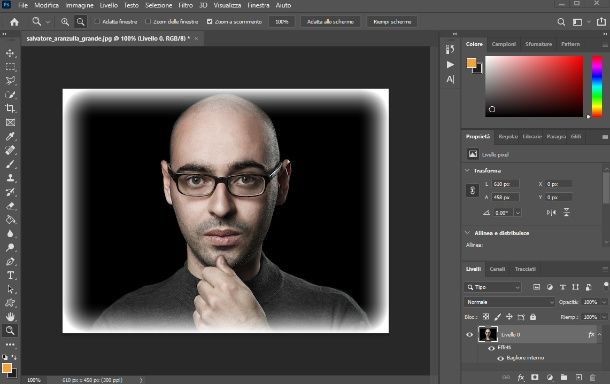The height and width of the screenshot is (384, 610).
Task: Lock all with padlock icon
Action: 533,317
